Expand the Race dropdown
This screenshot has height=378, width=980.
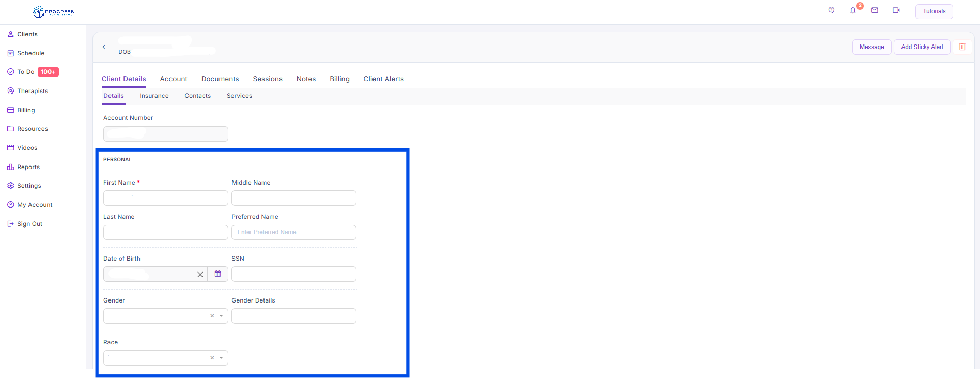coord(221,358)
